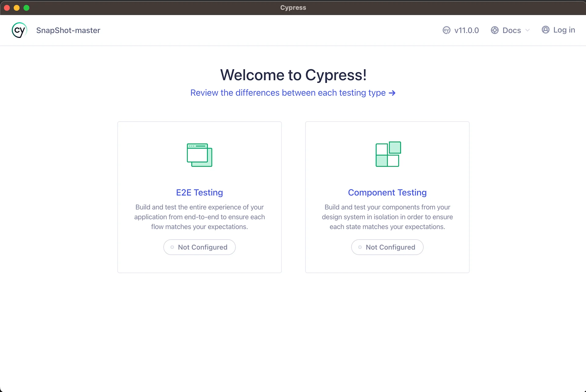Select the SnapShot-master project name
The image size is (586, 392).
(68, 30)
